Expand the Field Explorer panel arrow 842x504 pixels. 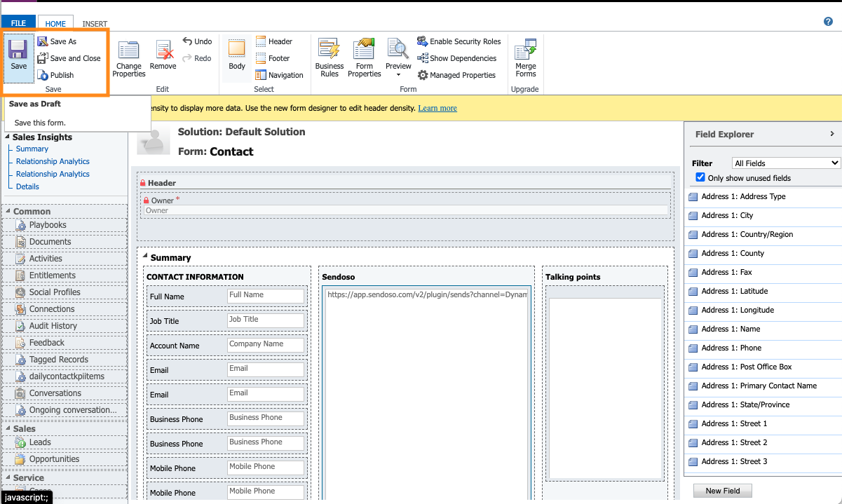tap(832, 134)
